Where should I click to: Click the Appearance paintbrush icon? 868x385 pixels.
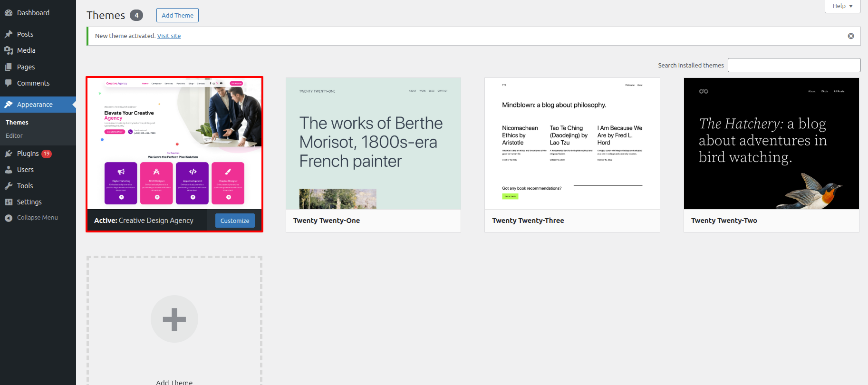(9, 105)
